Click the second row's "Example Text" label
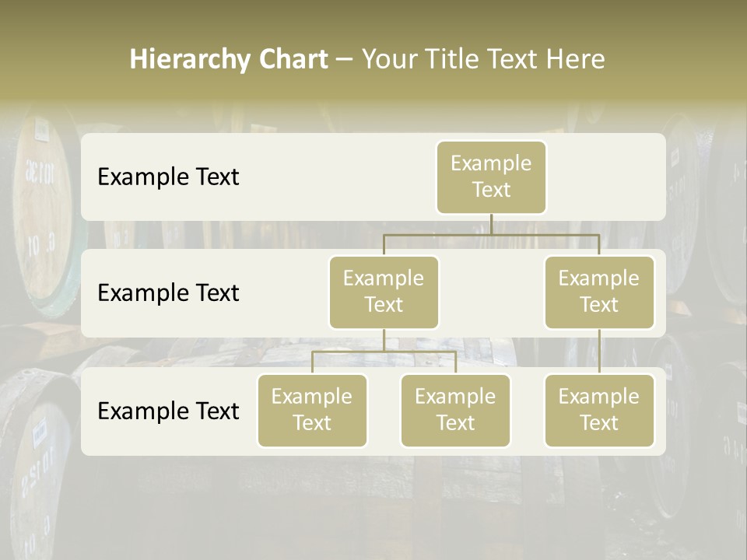Viewport: 747px width, 560px height. click(x=168, y=293)
